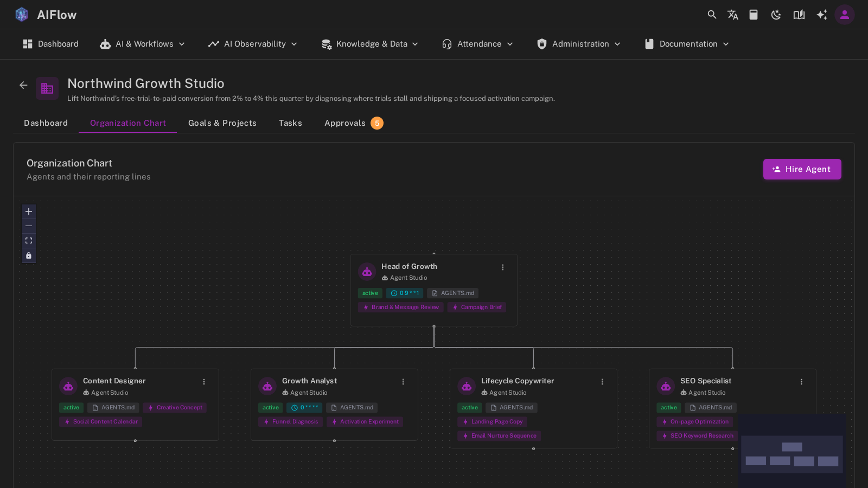
Task: Toggle the chart interactivity lock
Action: [29, 255]
